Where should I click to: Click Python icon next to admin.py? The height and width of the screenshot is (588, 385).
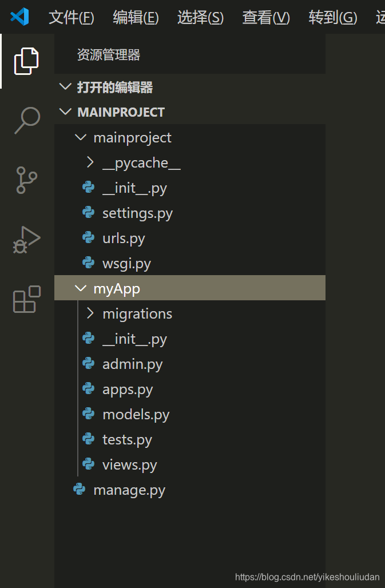(89, 363)
